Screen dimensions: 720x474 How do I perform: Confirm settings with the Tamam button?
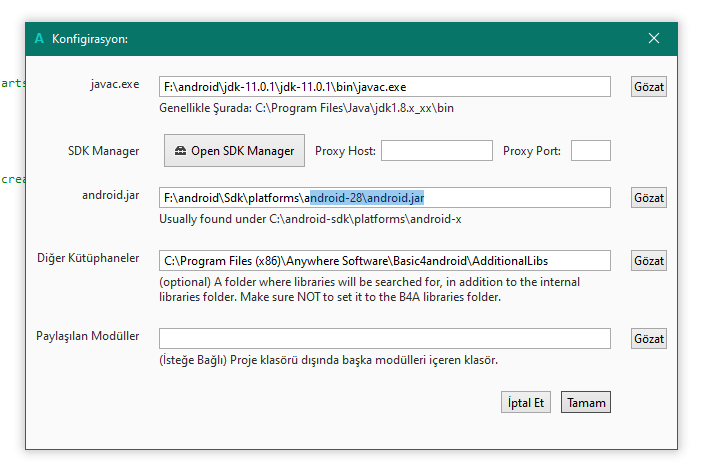click(x=585, y=403)
